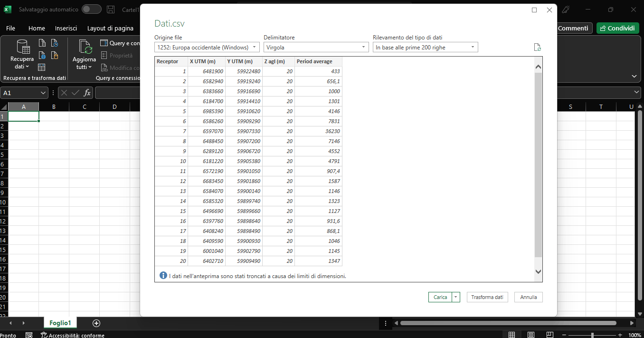Image resolution: width=644 pixels, height=338 pixels.
Task: Click the confirm checkmark in formula bar
Action: [x=76, y=93]
